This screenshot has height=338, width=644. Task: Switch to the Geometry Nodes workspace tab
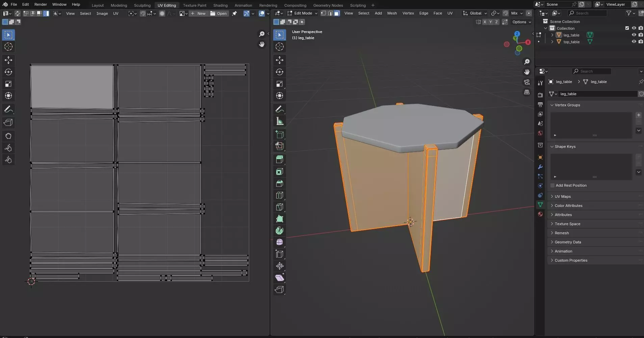click(x=328, y=5)
